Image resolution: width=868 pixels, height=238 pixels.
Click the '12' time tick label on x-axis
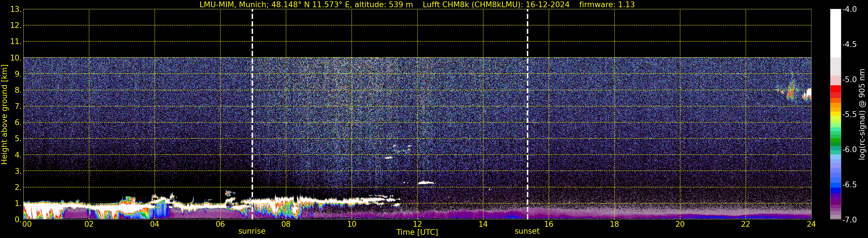click(417, 224)
